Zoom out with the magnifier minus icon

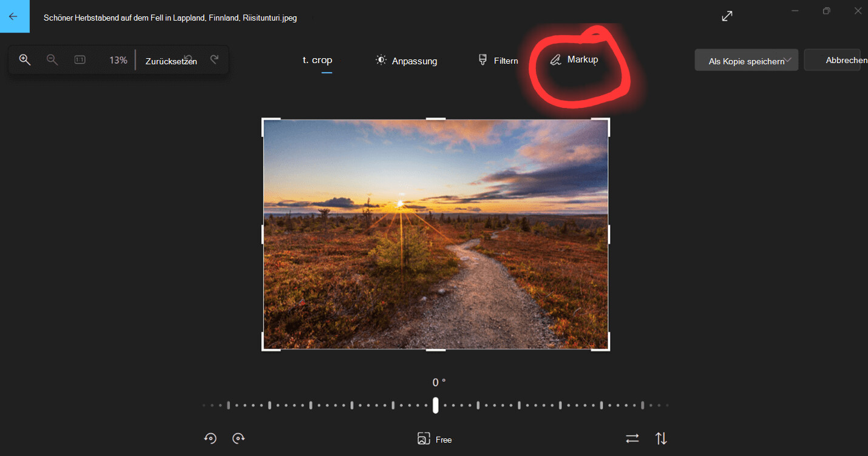pos(52,59)
